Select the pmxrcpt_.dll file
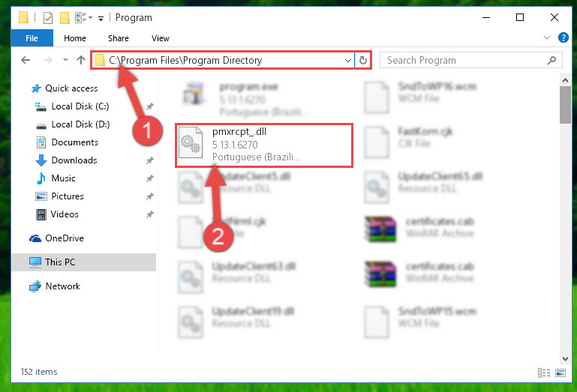The width and height of the screenshot is (577, 392). (264, 145)
